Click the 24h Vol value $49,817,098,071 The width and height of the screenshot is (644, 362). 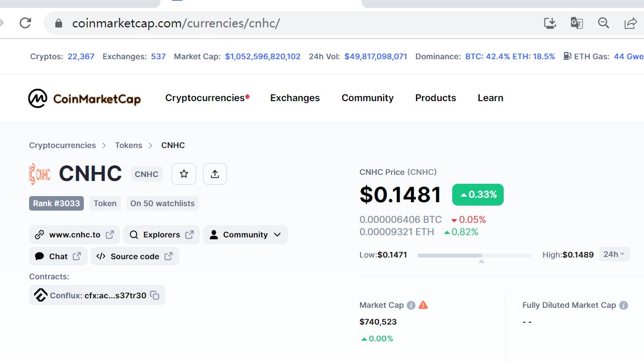click(376, 56)
